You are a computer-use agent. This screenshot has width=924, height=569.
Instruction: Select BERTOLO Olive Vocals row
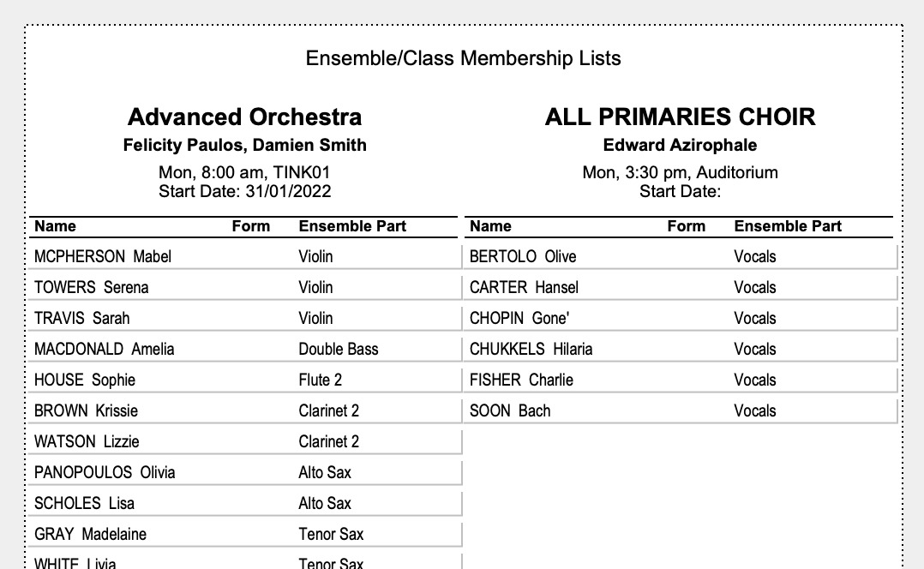point(680,257)
